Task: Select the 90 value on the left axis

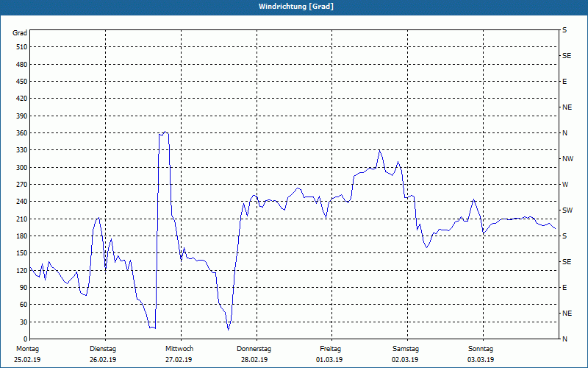Action: point(24,288)
